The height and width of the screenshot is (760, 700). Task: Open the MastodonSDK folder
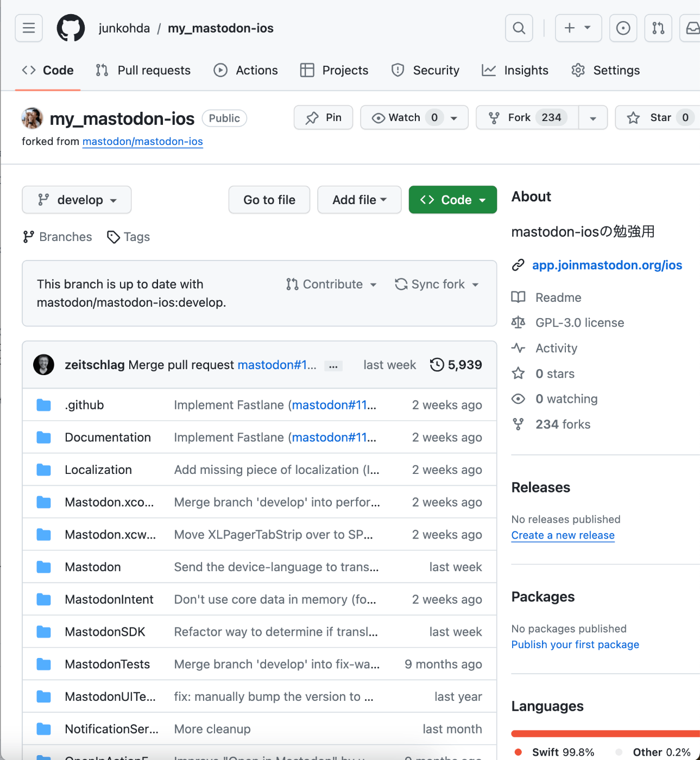(105, 632)
